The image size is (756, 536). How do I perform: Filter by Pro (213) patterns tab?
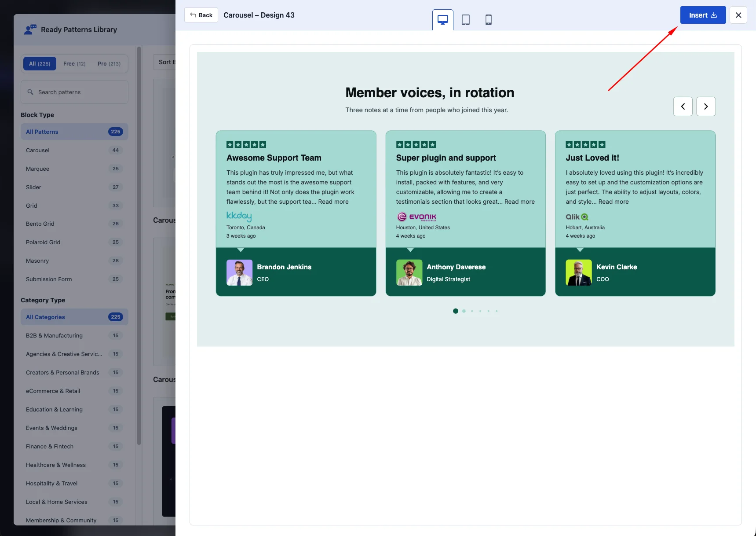tap(109, 63)
